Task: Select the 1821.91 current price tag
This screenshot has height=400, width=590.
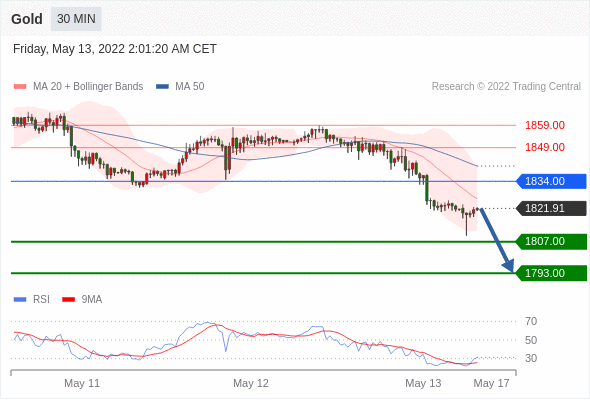Action: (551, 208)
